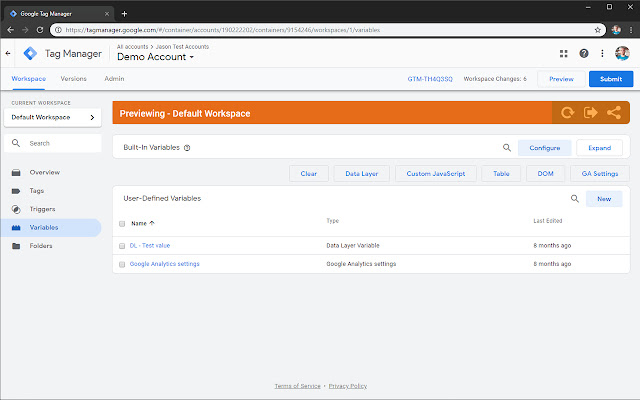Screen dimensions: 640x400
Task: Click the Built-In Variables help info icon
Action: (187, 148)
